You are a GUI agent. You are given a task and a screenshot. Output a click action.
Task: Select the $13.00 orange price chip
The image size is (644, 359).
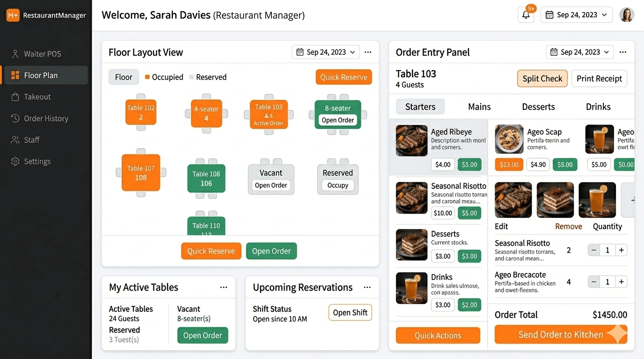pyautogui.click(x=509, y=165)
